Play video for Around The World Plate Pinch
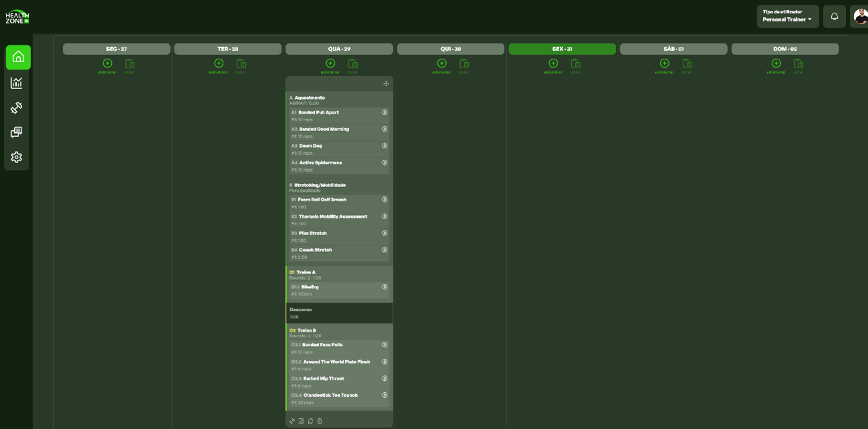The height and width of the screenshot is (429, 868). pyautogui.click(x=385, y=362)
